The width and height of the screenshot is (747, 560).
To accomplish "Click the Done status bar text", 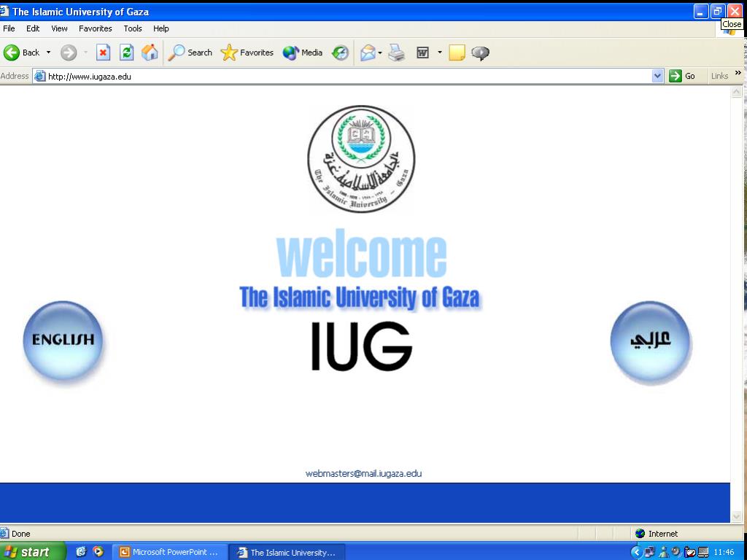I will [21, 534].
